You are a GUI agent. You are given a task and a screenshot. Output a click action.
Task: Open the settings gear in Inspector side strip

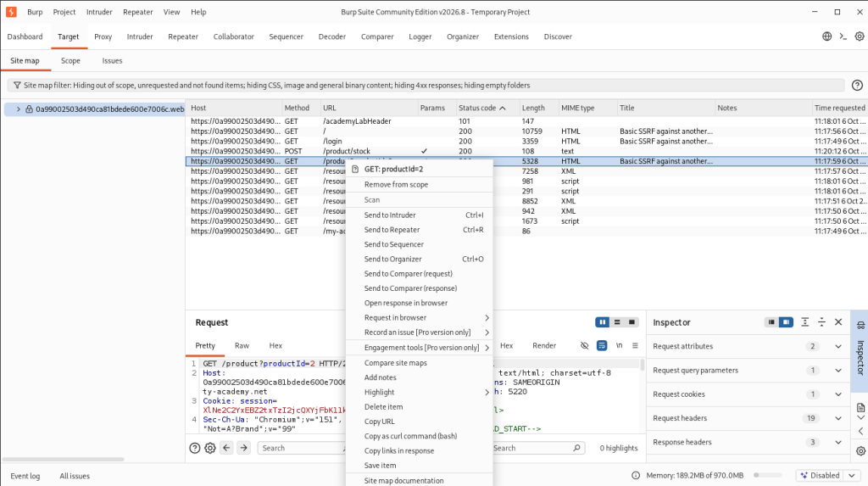(860, 450)
